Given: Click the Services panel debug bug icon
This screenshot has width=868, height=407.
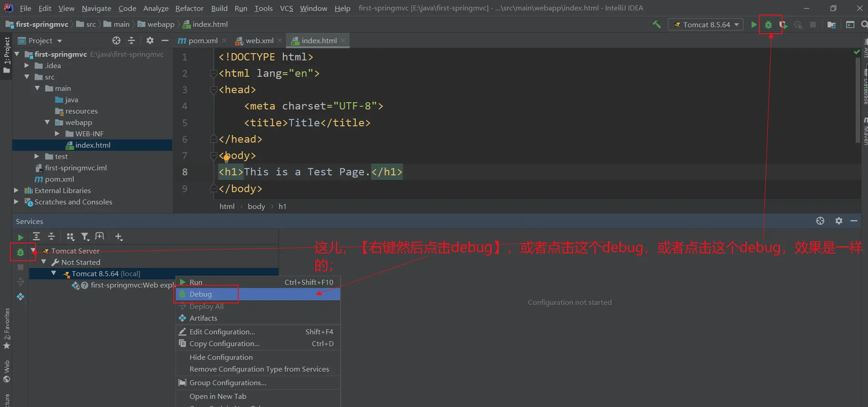Looking at the screenshot, I should point(20,252).
